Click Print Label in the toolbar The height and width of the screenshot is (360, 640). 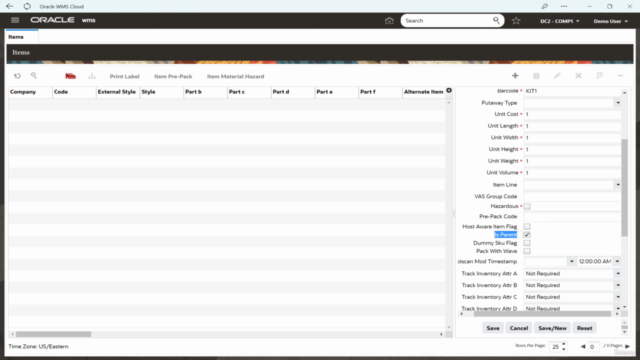click(124, 76)
